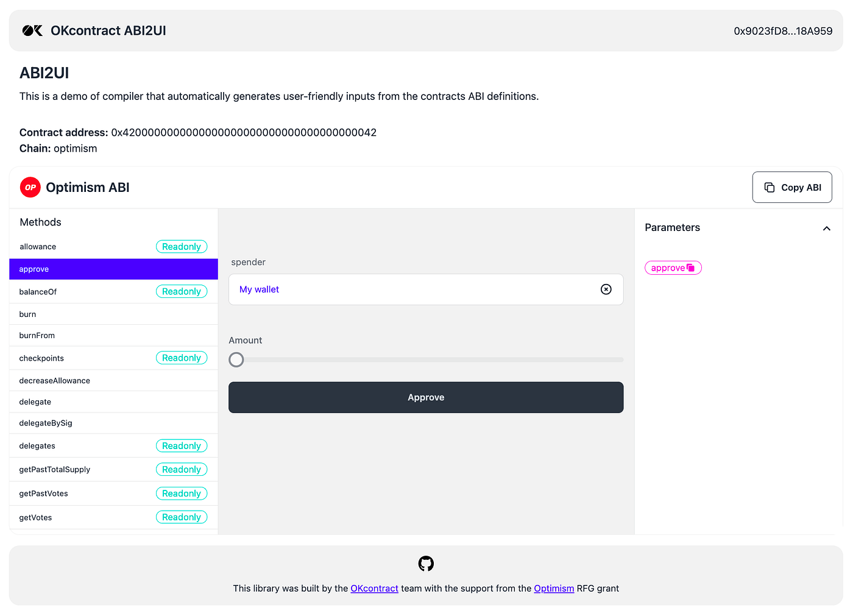Image resolution: width=853 pixels, height=616 pixels.
Task: Click the Chain: optimism text
Action: 58,149
